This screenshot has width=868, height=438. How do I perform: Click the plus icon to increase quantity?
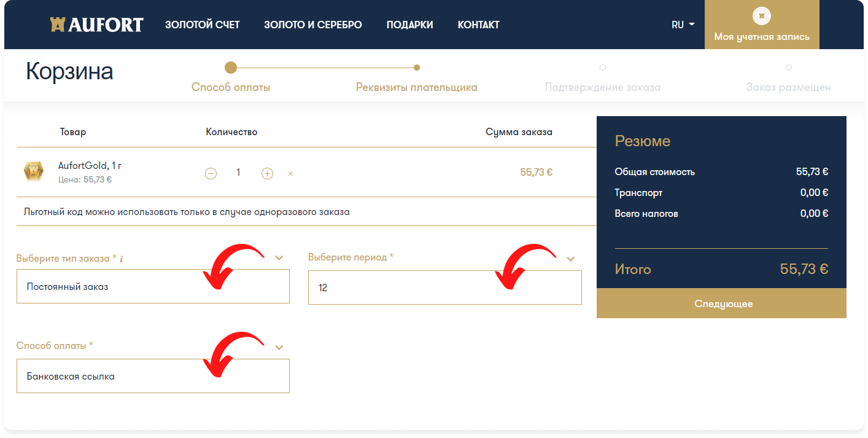267,173
